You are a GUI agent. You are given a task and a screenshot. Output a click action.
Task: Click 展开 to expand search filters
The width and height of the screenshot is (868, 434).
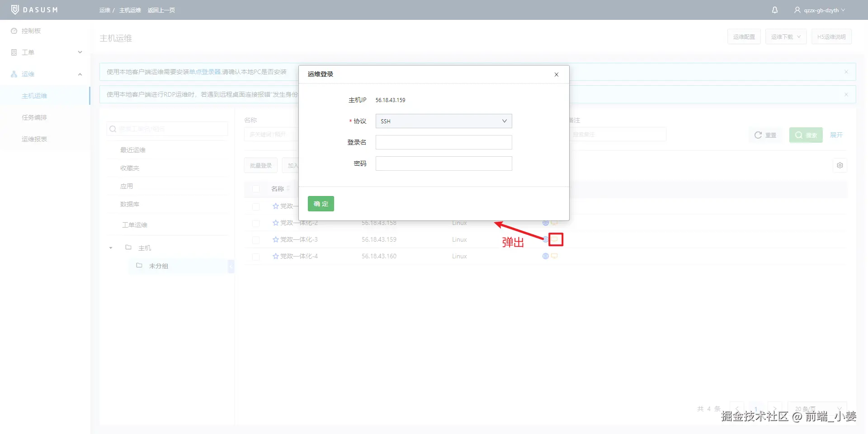click(836, 135)
